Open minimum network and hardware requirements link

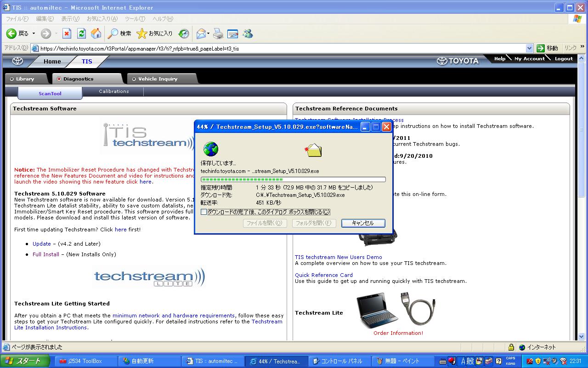tap(174, 316)
